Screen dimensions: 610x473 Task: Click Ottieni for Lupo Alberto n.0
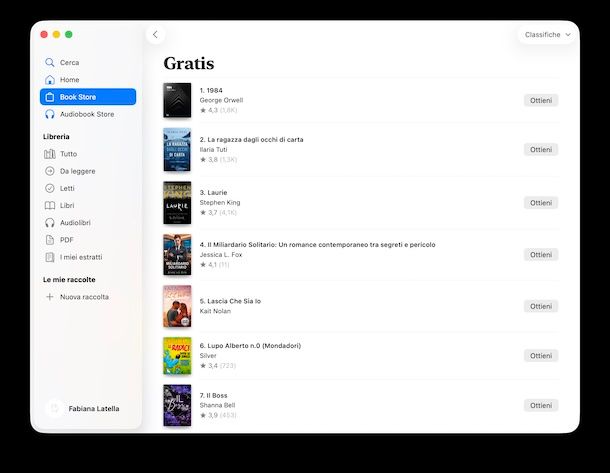(541, 356)
